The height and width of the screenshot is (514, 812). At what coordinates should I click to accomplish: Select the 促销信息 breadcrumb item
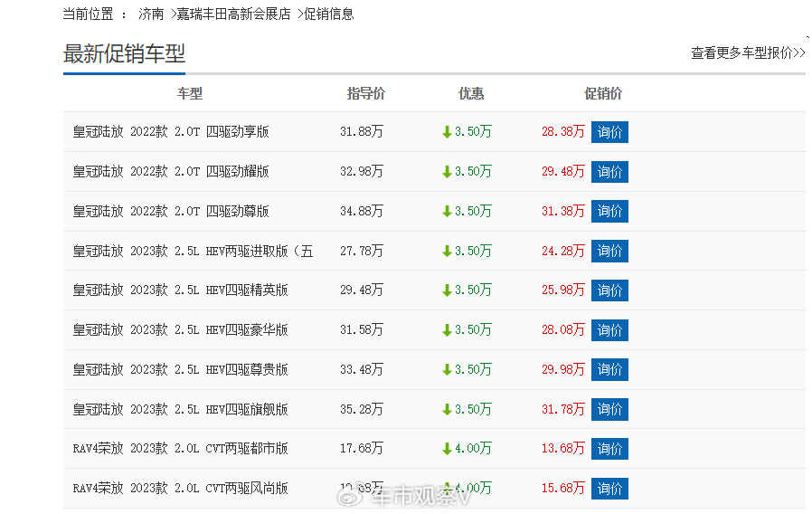pyautogui.click(x=329, y=14)
